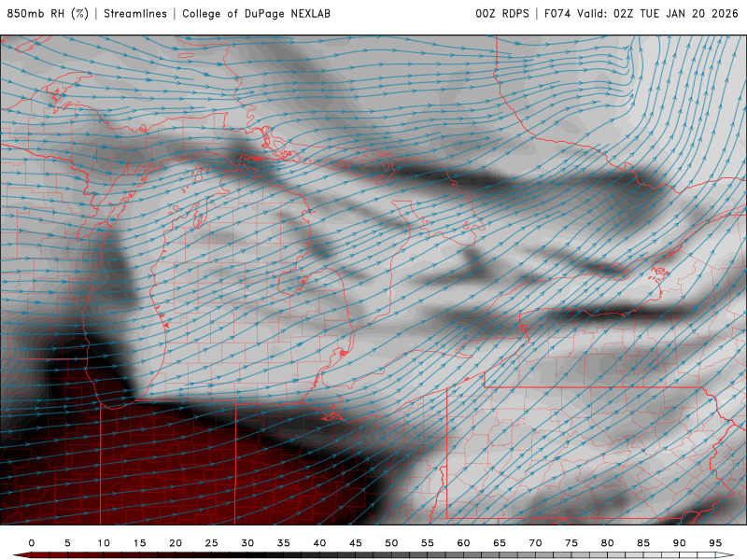Viewport: 747px width, 560px height.
Task: Click the 'Streamlines' label in header
Action: (x=135, y=13)
